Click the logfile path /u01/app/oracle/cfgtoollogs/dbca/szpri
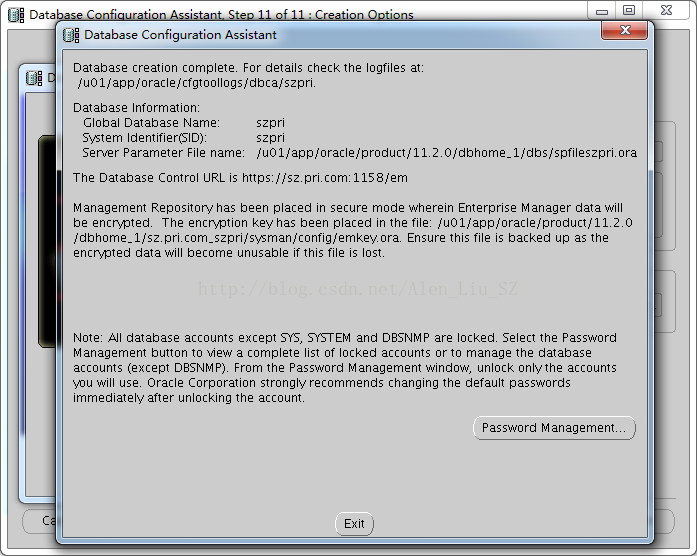This screenshot has width=697, height=556. point(196,83)
